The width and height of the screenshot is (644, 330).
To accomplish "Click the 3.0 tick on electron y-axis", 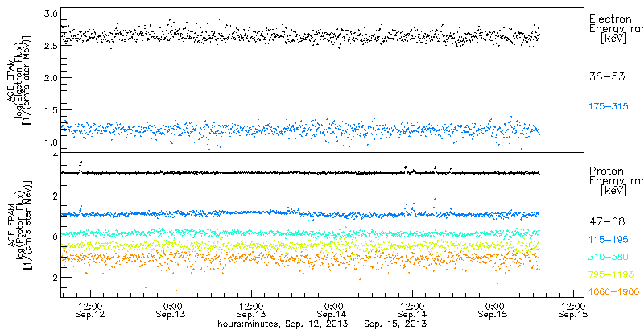I will [x=50, y=14].
